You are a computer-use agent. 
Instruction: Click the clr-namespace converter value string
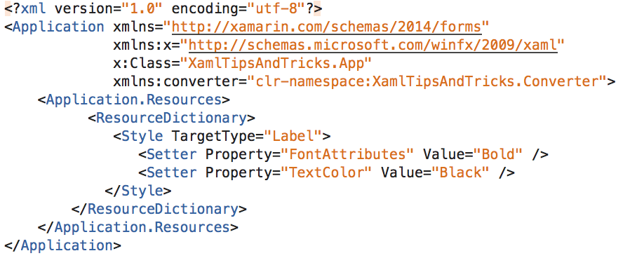(x=427, y=81)
